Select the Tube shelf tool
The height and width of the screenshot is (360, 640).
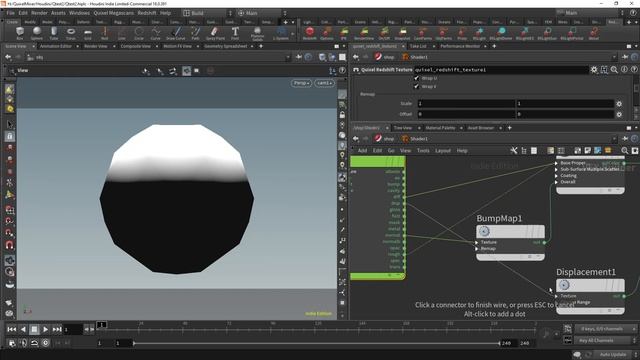pos(54,33)
